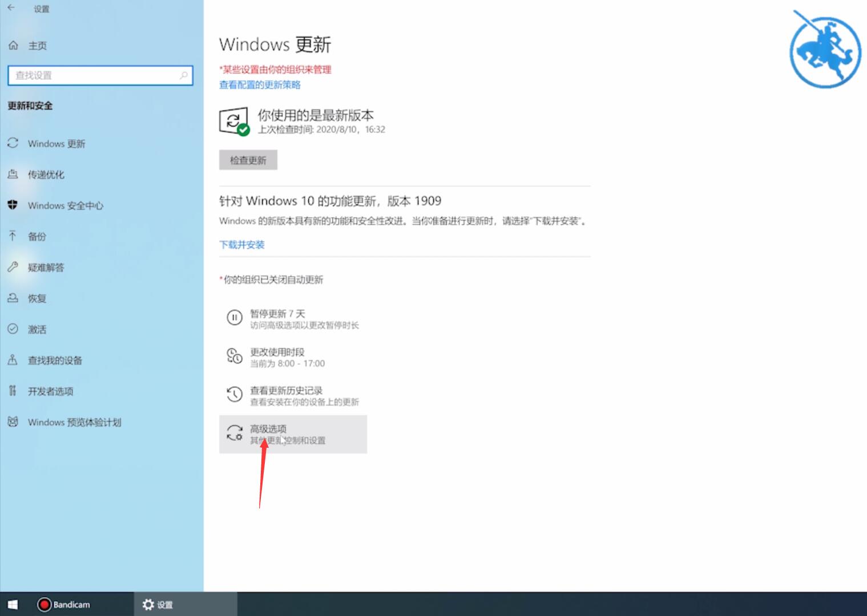
Task: Click the 你的组织已关闭自动更新 notice
Action: click(271, 279)
